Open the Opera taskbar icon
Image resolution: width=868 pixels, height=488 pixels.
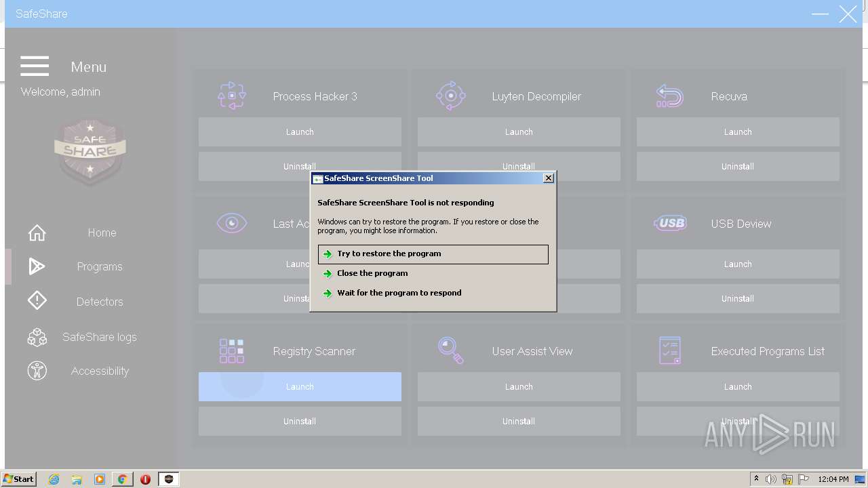[145, 479]
